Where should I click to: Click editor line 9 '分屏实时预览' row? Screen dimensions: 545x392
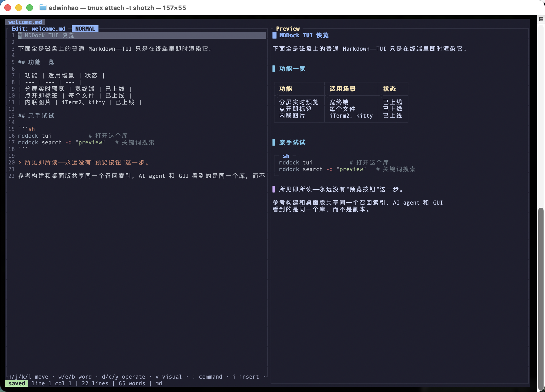pos(75,89)
